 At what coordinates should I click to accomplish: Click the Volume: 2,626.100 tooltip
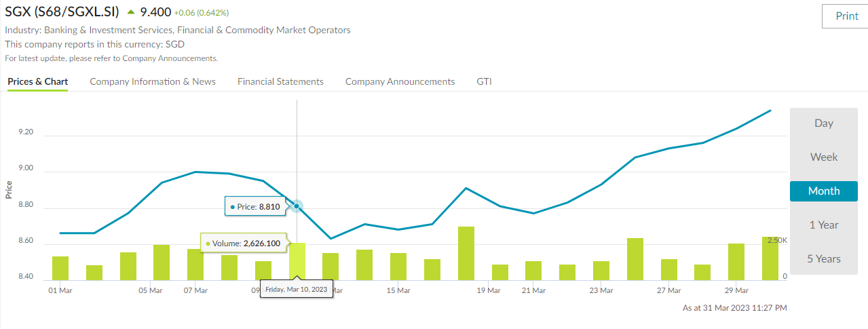(243, 243)
